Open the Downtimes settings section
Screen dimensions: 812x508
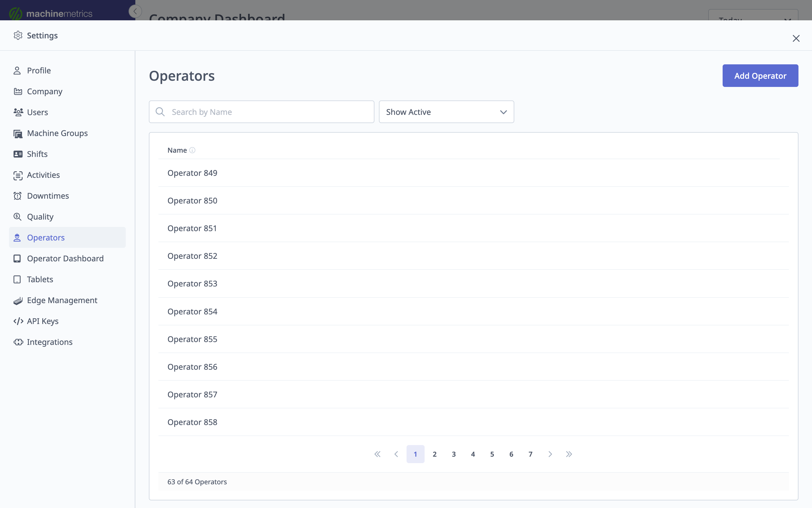[67, 196]
